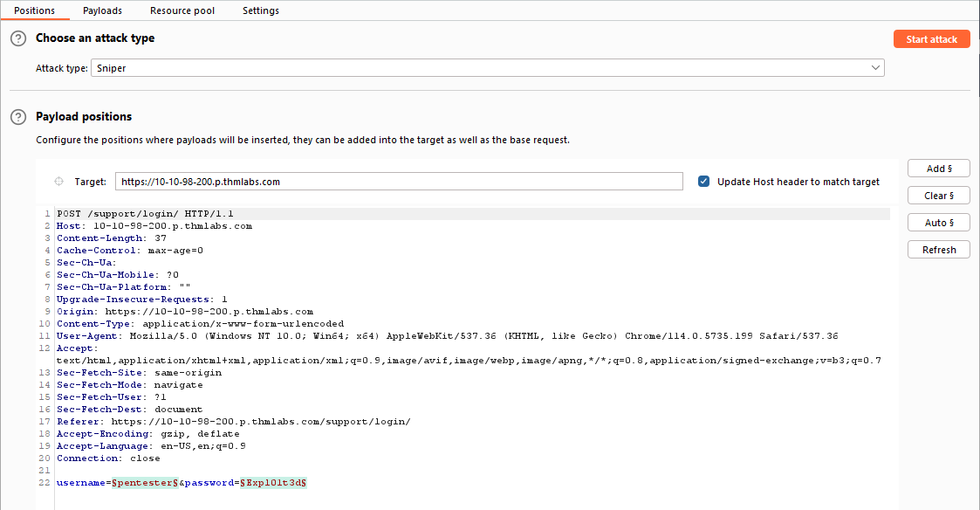Click the help icon beside Payload positions
Screen dimensions: 980x510
(18, 117)
